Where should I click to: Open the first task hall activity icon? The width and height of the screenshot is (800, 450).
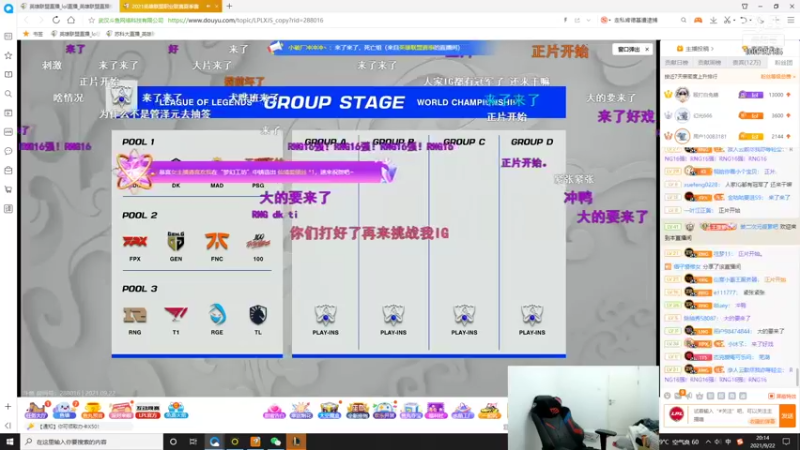click(x=36, y=410)
